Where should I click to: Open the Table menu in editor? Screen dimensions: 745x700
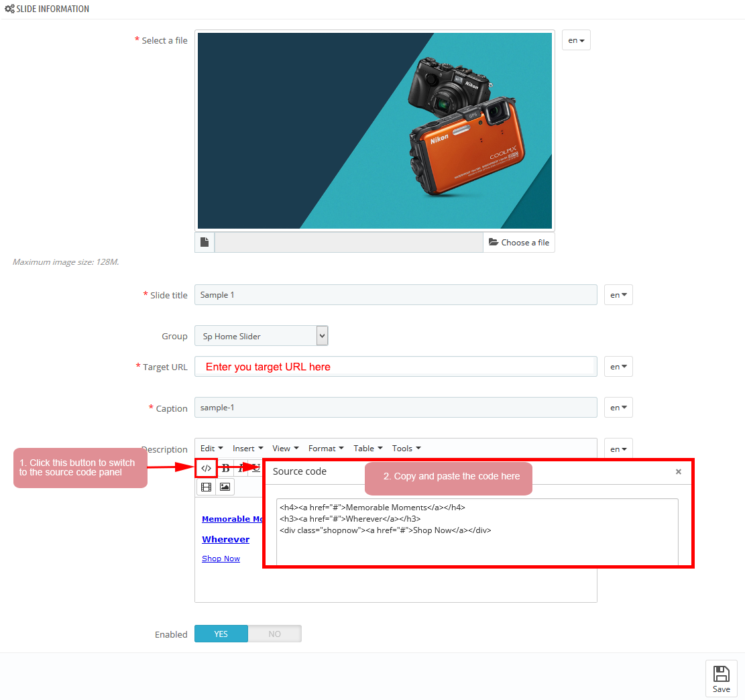(367, 449)
